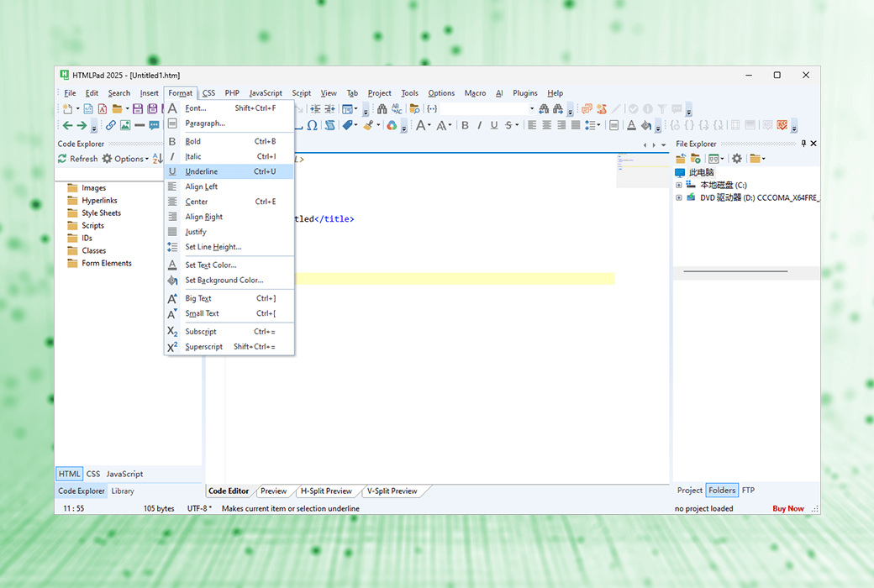874x588 pixels.
Task: Click the search text input field
Action: tap(484, 108)
